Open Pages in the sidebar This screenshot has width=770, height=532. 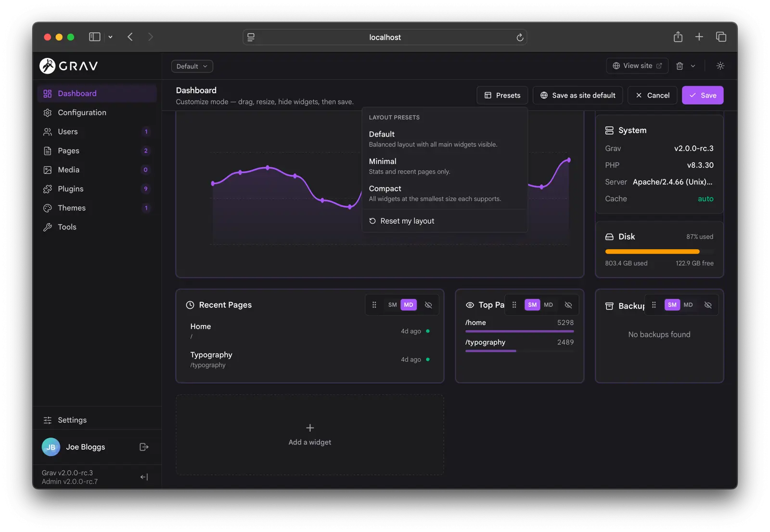[x=97, y=151]
